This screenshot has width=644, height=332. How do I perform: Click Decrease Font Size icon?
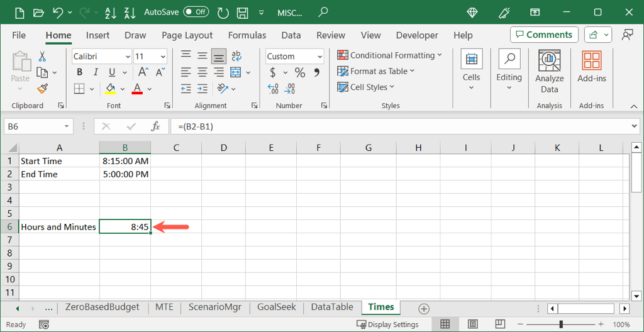[x=160, y=72]
